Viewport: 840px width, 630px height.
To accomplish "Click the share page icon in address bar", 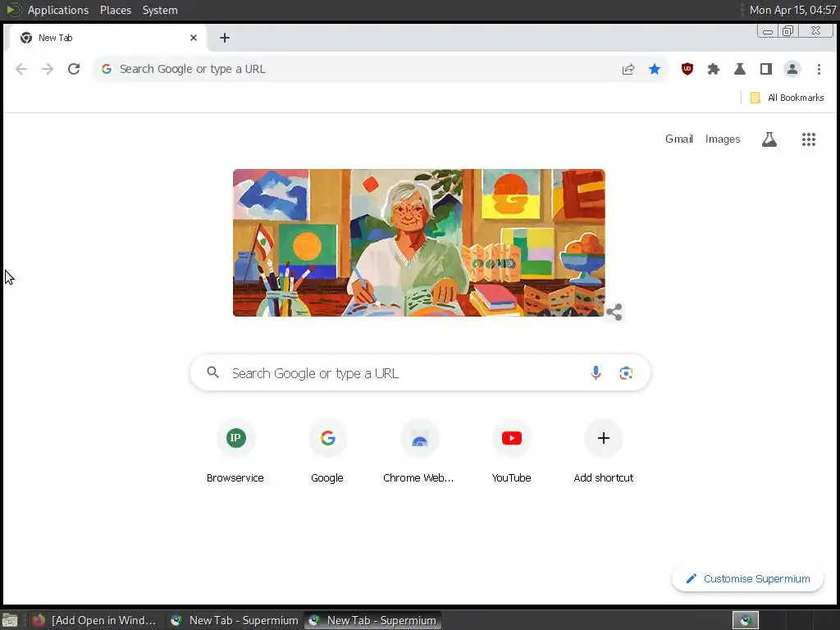I will (628, 69).
